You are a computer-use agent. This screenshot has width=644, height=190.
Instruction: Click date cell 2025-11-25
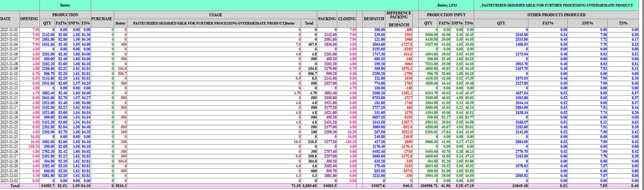pos(10,146)
